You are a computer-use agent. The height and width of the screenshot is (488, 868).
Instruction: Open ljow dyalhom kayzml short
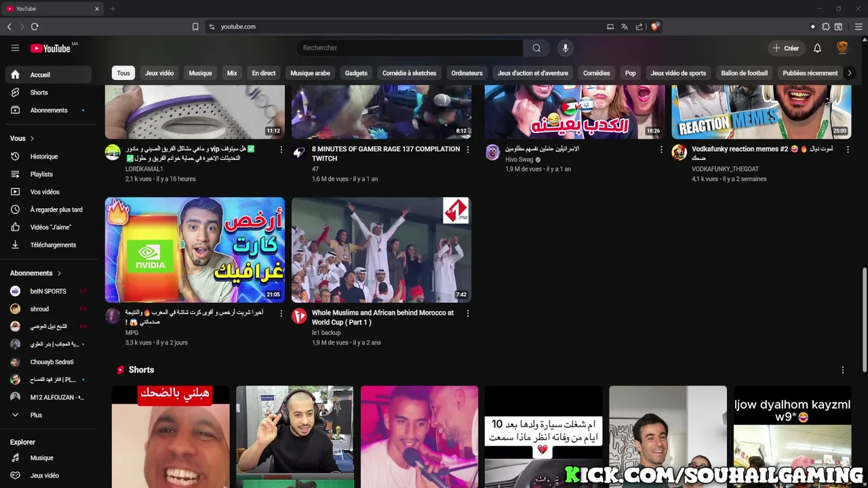click(792, 436)
